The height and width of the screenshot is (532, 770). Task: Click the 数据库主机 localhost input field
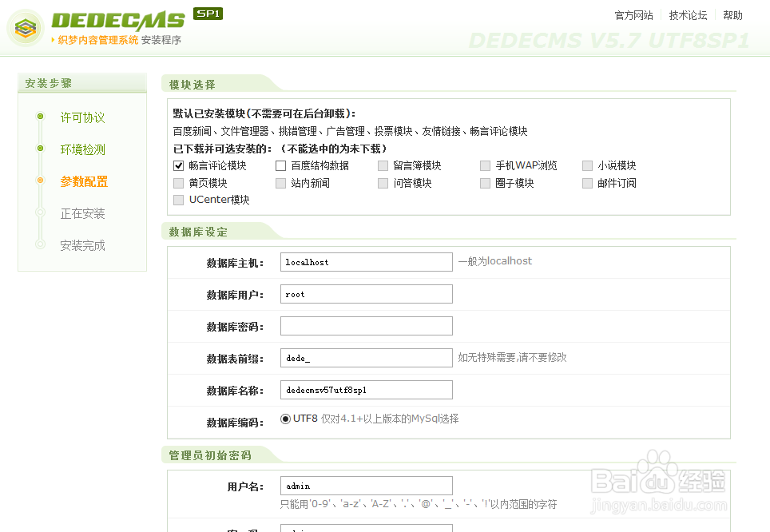point(367,262)
